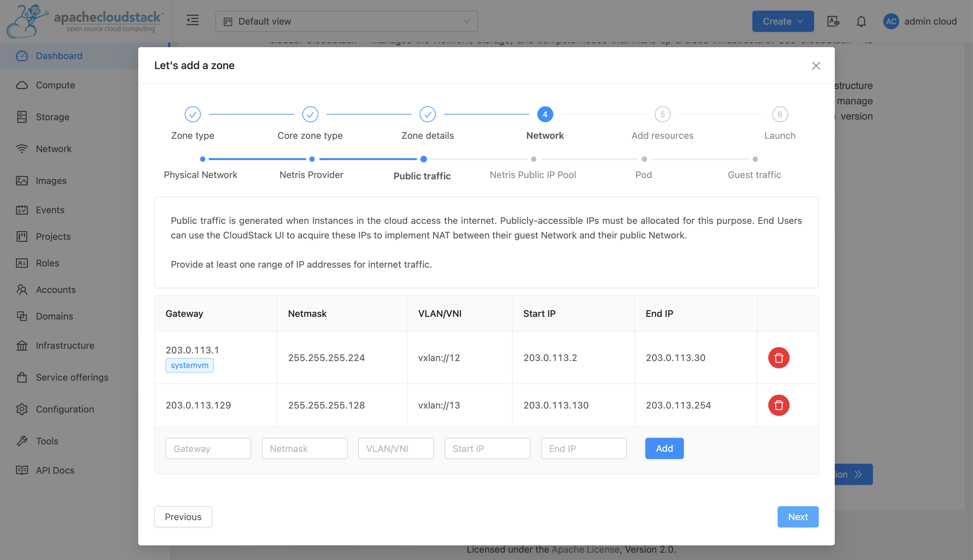Image resolution: width=973 pixels, height=560 pixels.
Task: Click the Infrastructure sidebar icon
Action: pyautogui.click(x=22, y=345)
